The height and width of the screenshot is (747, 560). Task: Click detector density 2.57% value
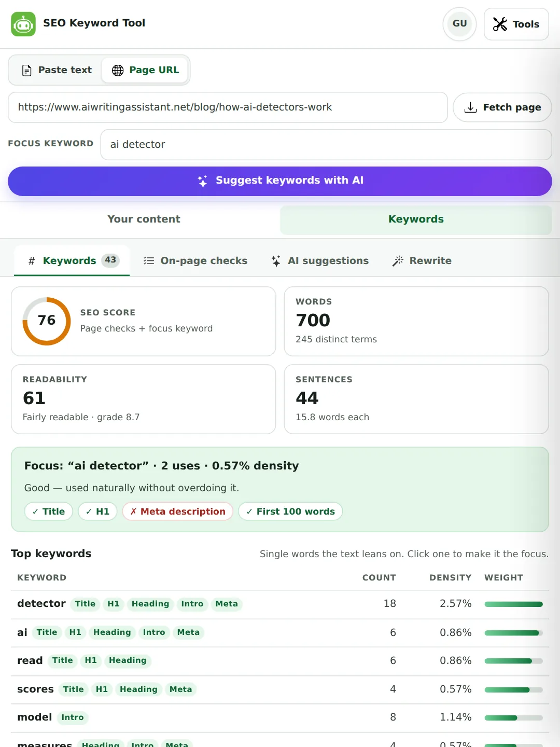[456, 604]
